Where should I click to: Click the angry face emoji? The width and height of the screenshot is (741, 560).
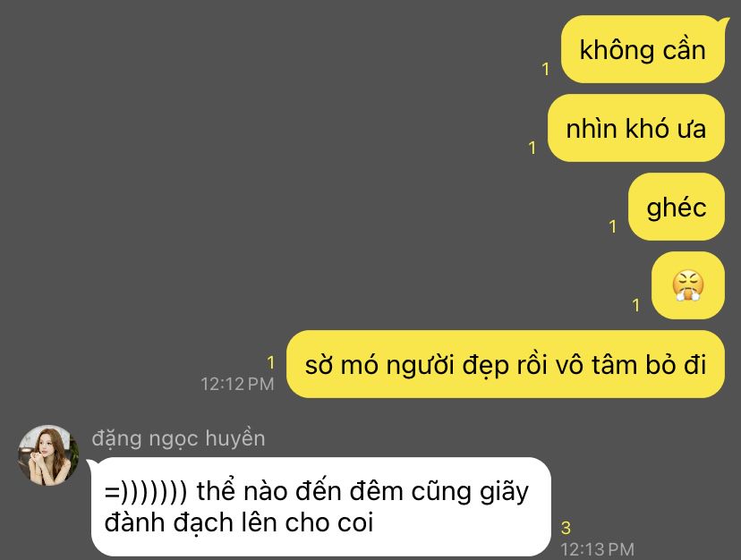[x=688, y=285]
